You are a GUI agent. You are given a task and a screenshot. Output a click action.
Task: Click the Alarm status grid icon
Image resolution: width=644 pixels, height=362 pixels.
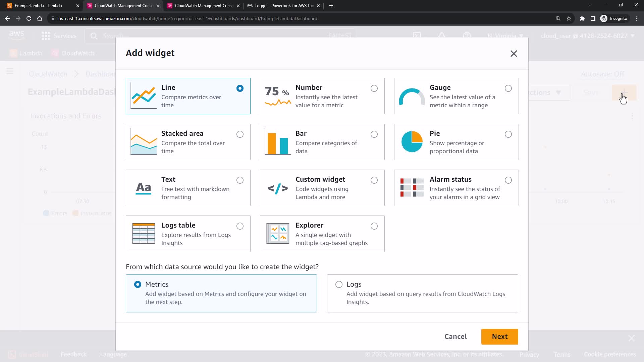[x=412, y=188]
